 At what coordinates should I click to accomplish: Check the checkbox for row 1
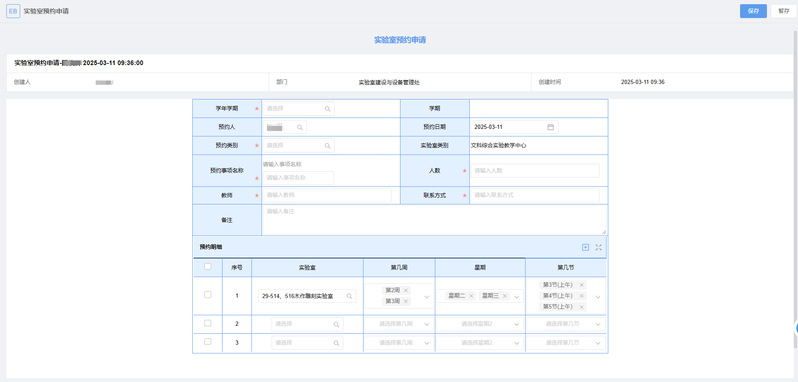coord(208,295)
